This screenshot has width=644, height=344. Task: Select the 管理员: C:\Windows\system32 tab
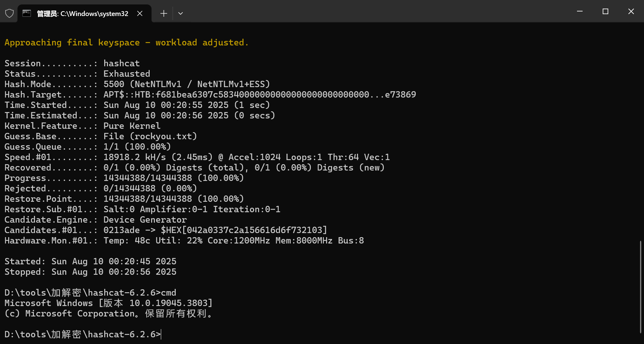coord(82,14)
